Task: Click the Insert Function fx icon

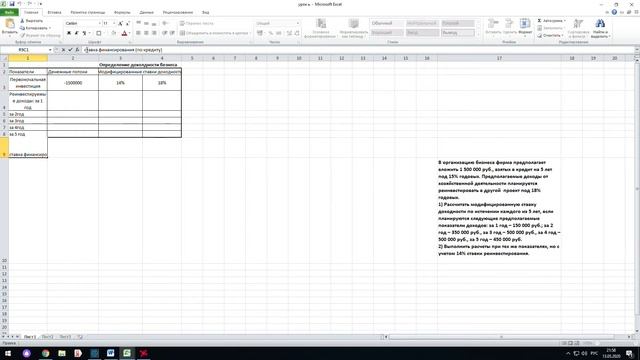Action: pyautogui.click(x=77, y=50)
